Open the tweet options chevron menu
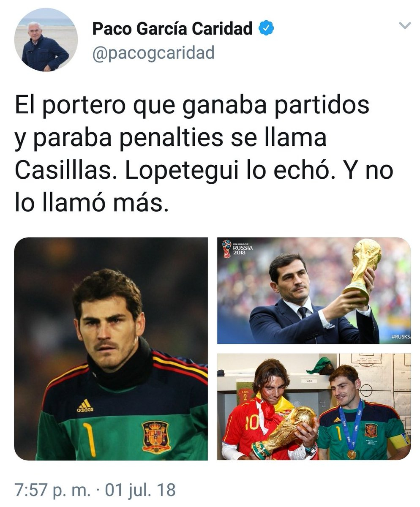The image size is (420, 507). click(405, 26)
